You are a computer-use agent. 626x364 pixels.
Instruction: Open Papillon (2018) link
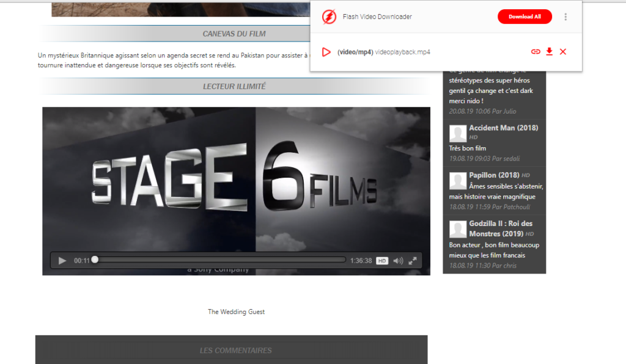point(494,175)
